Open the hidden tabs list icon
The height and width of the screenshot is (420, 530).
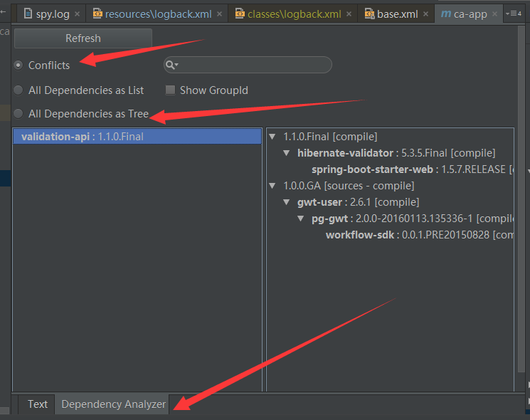tap(514, 14)
